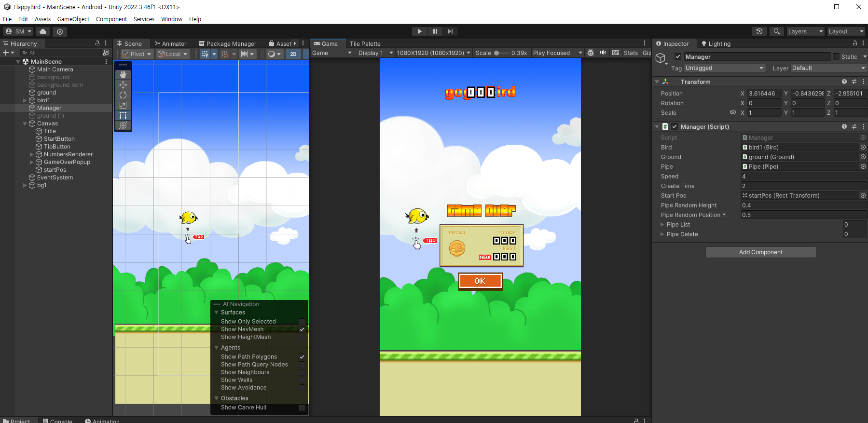
Task: Click the Hierarchy add (+) button
Action: pos(6,53)
